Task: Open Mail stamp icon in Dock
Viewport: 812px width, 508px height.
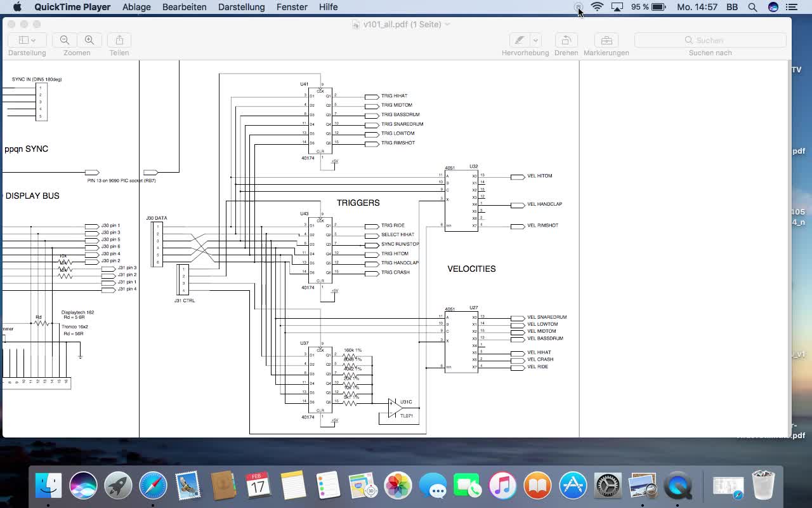Action: [188, 486]
